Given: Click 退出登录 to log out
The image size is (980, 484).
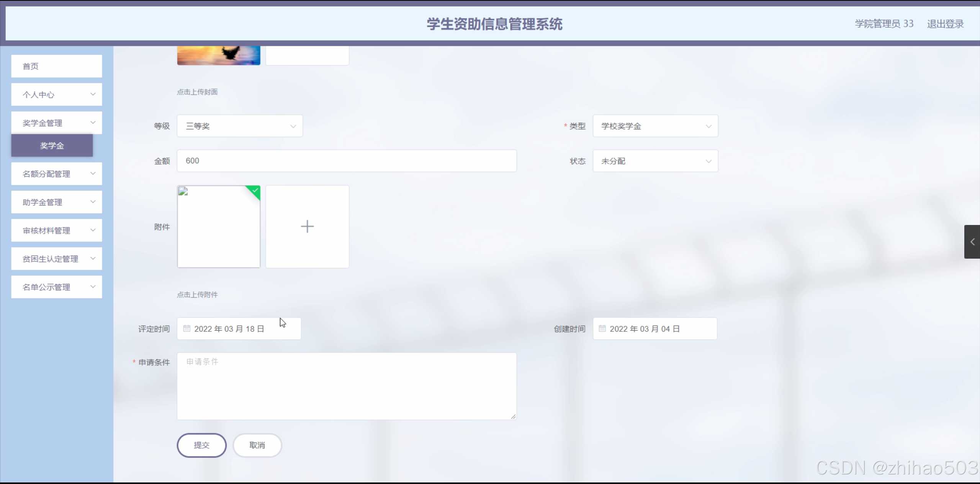Looking at the screenshot, I should pos(945,24).
